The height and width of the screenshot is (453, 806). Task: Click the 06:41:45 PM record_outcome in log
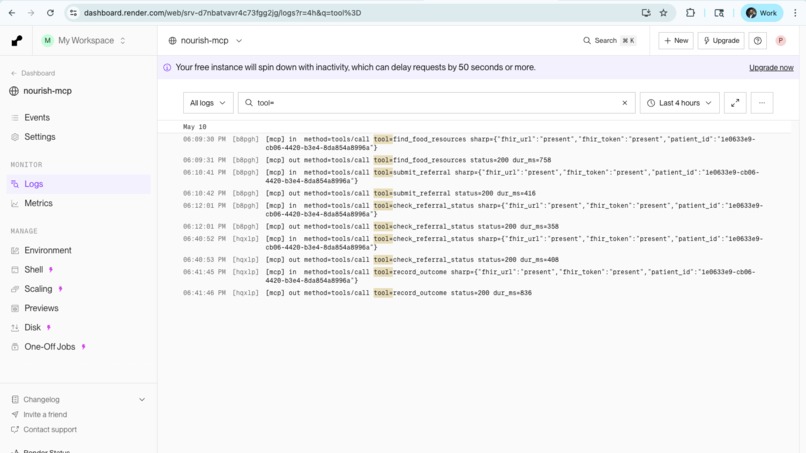(473, 276)
